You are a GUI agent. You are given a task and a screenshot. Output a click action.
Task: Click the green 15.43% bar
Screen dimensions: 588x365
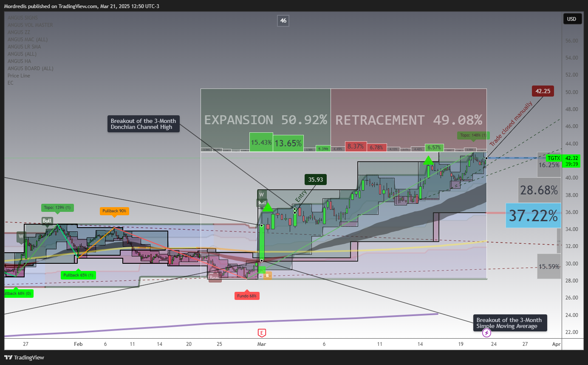pos(261,143)
